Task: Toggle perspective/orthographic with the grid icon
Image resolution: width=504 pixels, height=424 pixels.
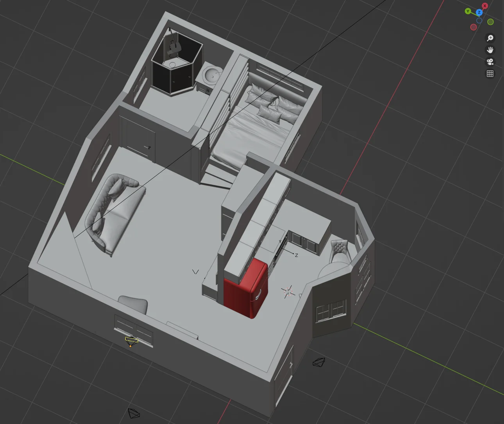Action: point(490,74)
